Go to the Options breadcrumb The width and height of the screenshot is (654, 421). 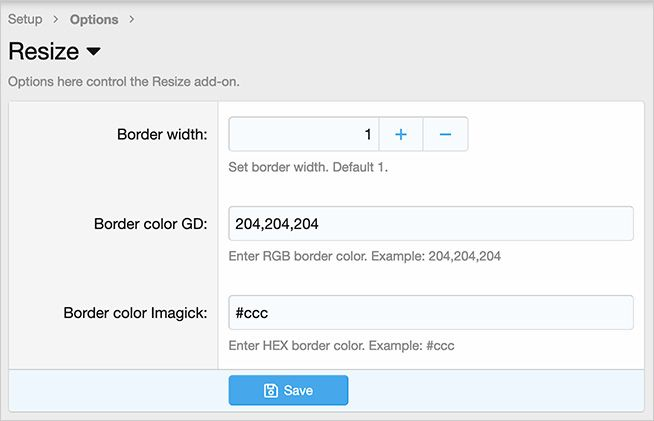94,19
